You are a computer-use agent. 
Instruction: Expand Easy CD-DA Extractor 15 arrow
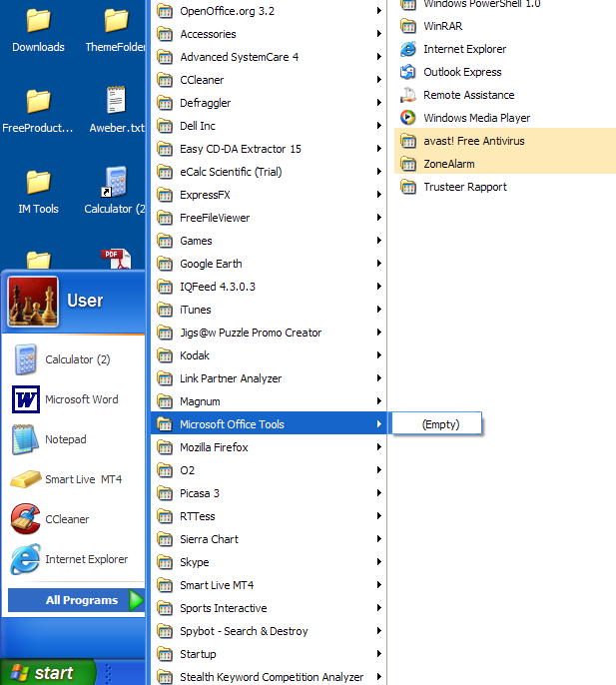point(379,149)
